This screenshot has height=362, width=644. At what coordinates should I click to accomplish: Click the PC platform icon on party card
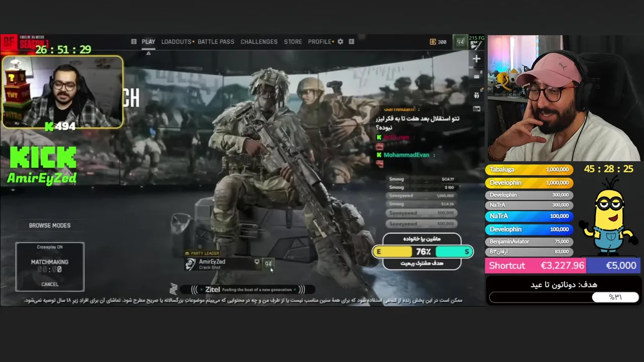click(x=257, y=262)
